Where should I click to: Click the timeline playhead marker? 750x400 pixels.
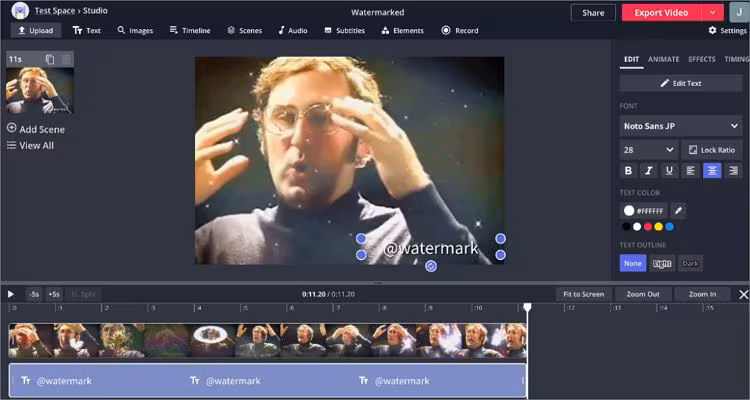pos(527,308)
